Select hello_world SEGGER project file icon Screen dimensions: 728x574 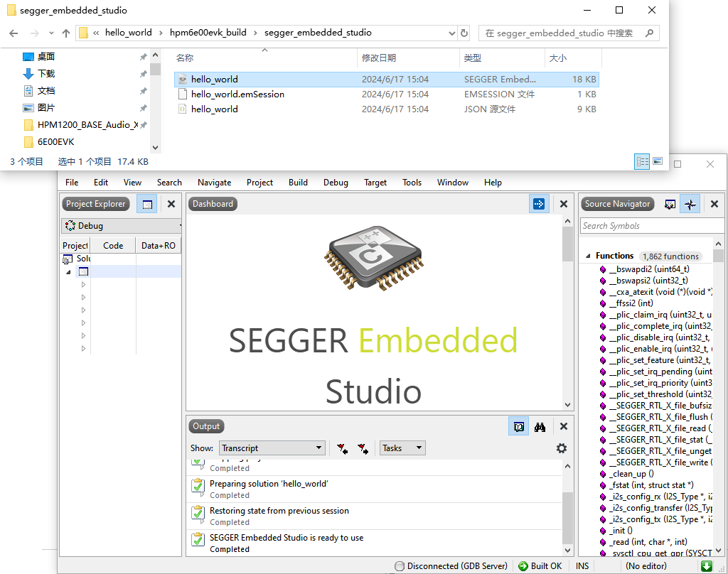[x=183, y=80]
